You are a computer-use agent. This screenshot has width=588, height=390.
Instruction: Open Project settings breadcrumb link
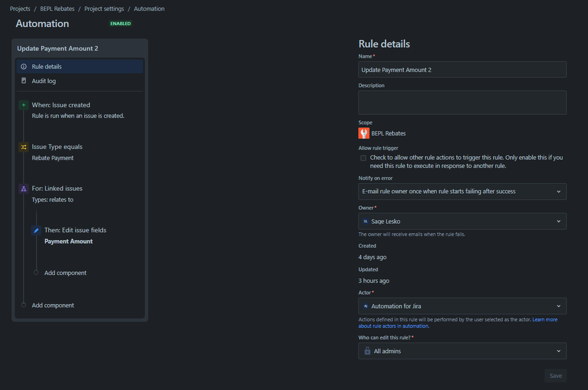click(104, 9)
